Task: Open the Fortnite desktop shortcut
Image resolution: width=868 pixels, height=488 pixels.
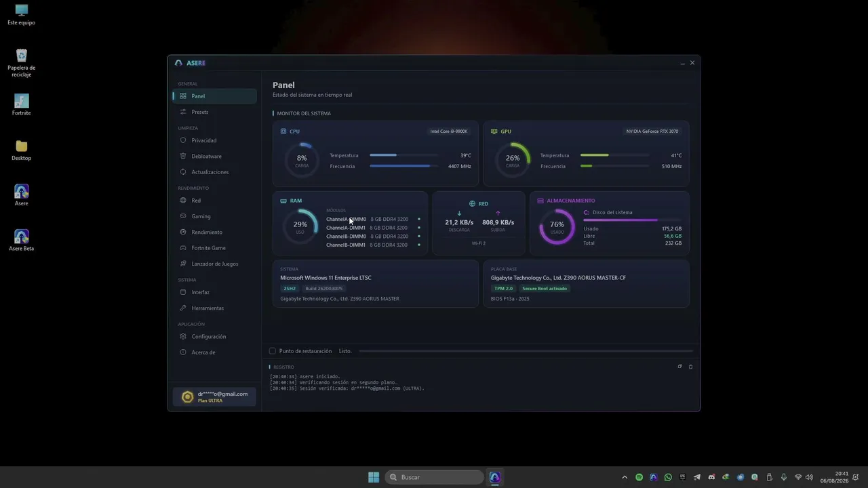Action: [x=22, y=104]
